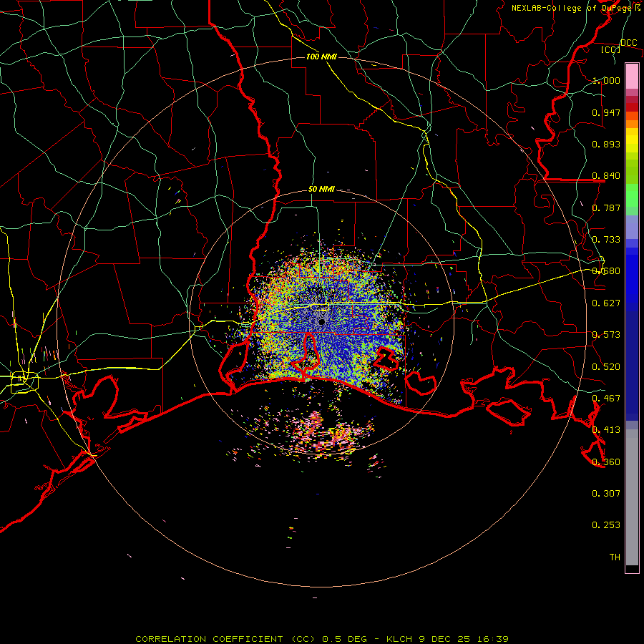This screenshot has height=644, width=644.
Task: Click the 0.360 color scale value
Action: coord(606,462)
